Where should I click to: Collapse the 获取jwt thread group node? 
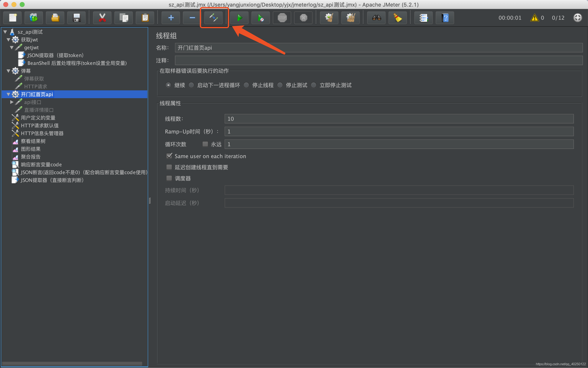8,40
